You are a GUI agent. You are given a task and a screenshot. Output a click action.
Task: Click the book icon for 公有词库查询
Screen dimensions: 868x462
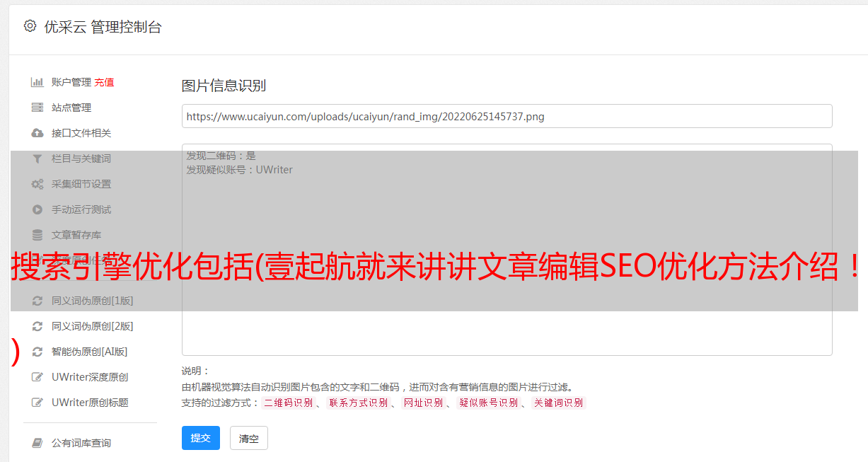(37, 443)
